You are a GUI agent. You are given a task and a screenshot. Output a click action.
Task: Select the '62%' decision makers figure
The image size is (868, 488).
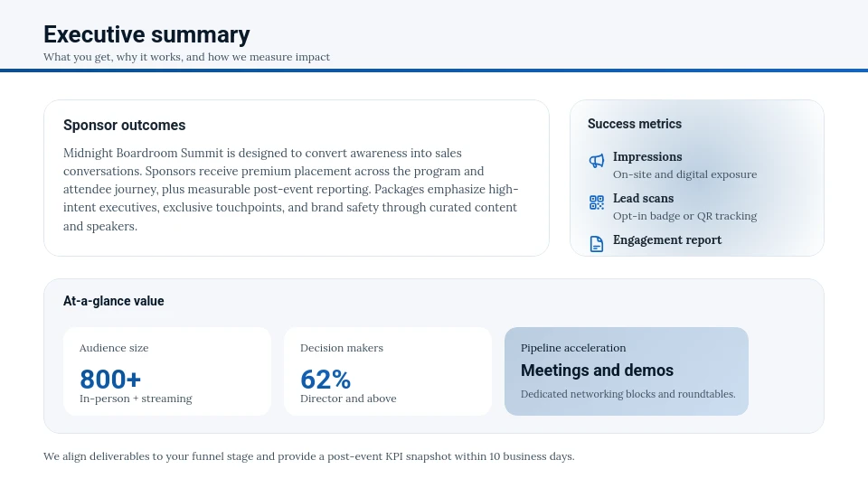coord(325,379)
